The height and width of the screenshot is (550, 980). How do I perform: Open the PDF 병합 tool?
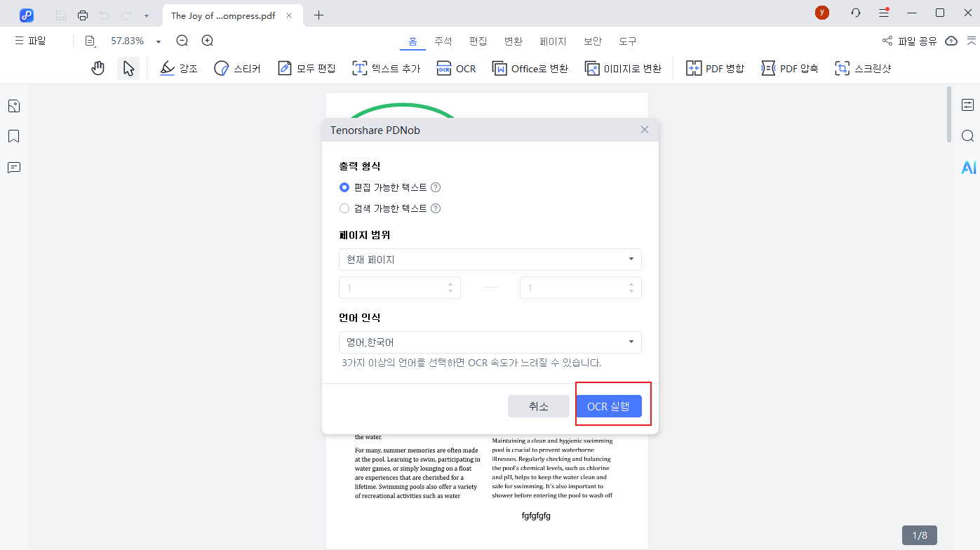(714, 68)
